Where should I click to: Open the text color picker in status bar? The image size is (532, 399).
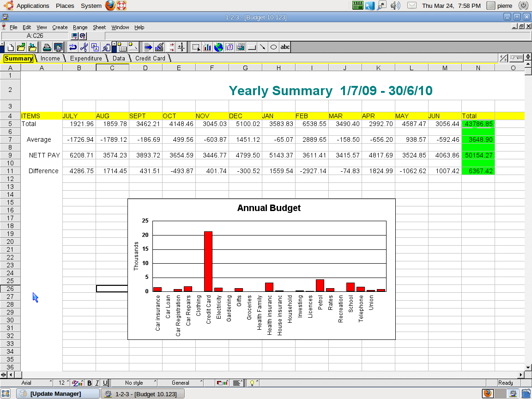[77, 383]
